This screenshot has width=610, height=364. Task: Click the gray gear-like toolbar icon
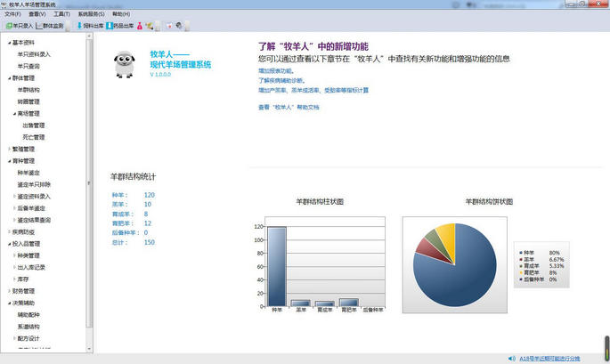[179, 26]
